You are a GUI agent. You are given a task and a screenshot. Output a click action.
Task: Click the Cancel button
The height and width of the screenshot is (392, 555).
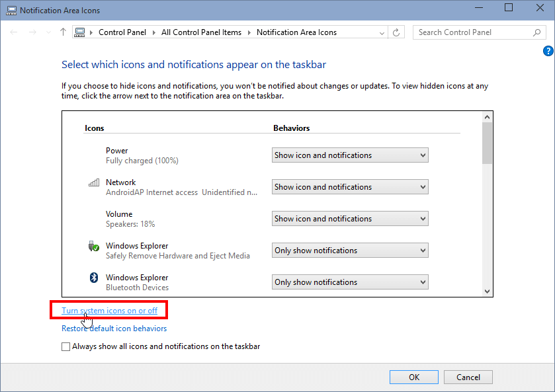pyautogui.click(x=468, y=377)
